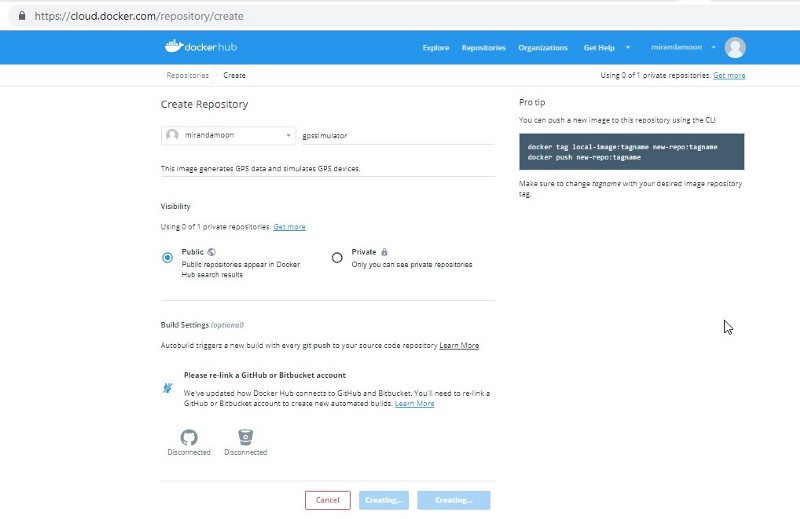
Task: Click the gpssimulator repository name field
Action: tap(398, 136)
